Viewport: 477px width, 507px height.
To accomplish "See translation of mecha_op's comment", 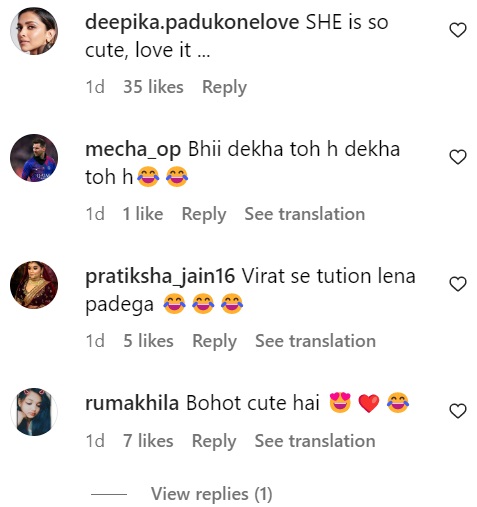I will tap(305, 214).
